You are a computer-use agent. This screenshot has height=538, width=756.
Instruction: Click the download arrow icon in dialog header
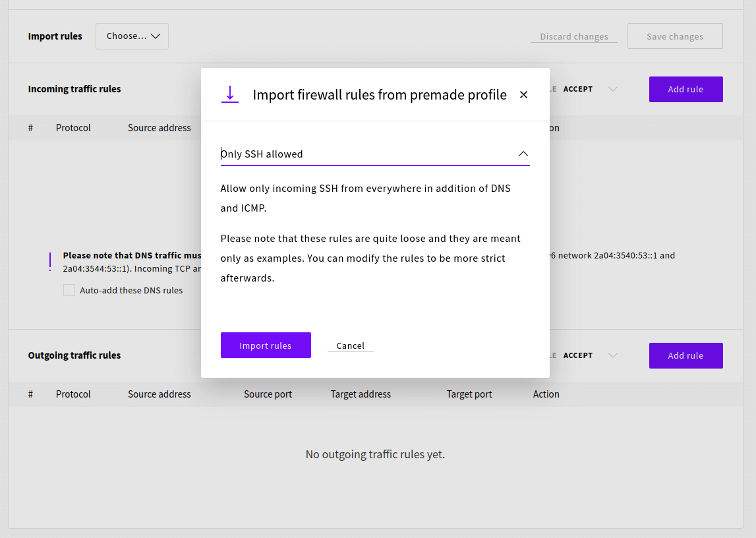(230, 94)
